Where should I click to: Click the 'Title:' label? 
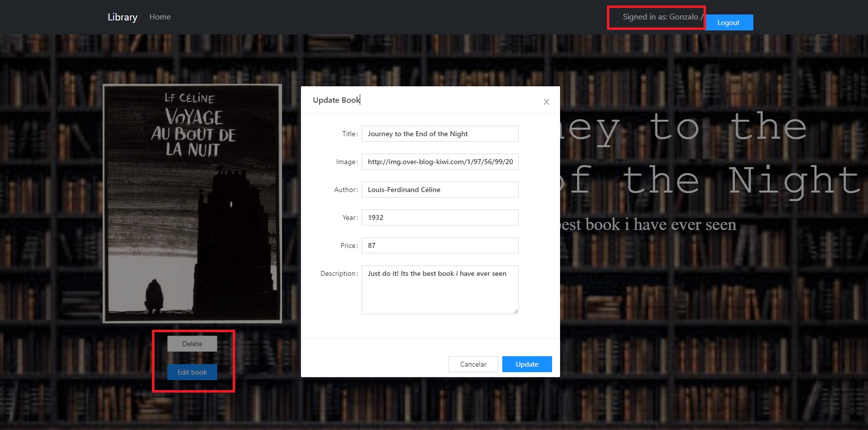[350, 134]
